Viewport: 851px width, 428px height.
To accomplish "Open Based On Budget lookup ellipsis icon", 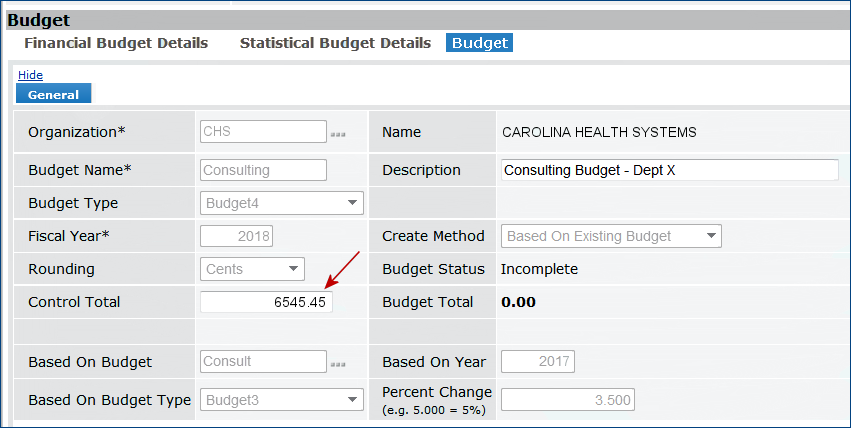I will (x=338, y=364).
